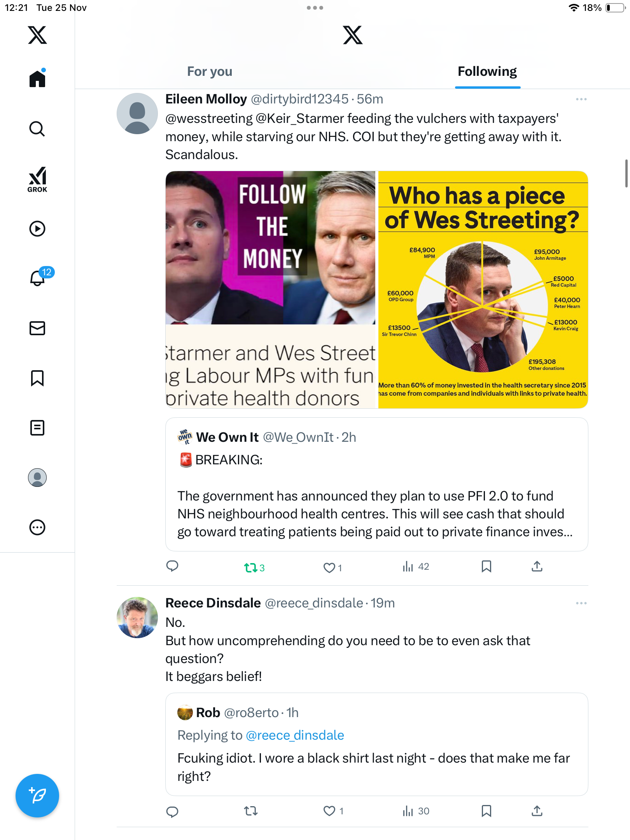The height and width of the screenshot is (840, 630).
Task: Open the Who has a piece of Wes Streeting image
Action: tap(483, 290)
